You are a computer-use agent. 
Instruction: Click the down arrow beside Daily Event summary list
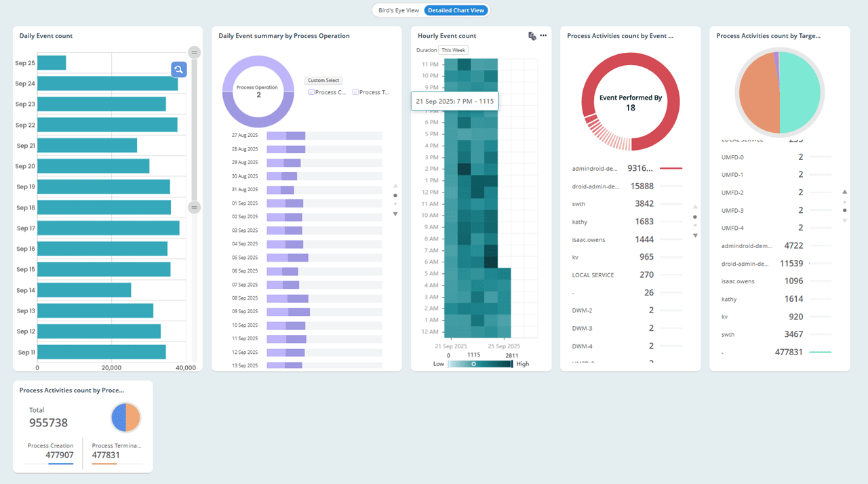395,214
